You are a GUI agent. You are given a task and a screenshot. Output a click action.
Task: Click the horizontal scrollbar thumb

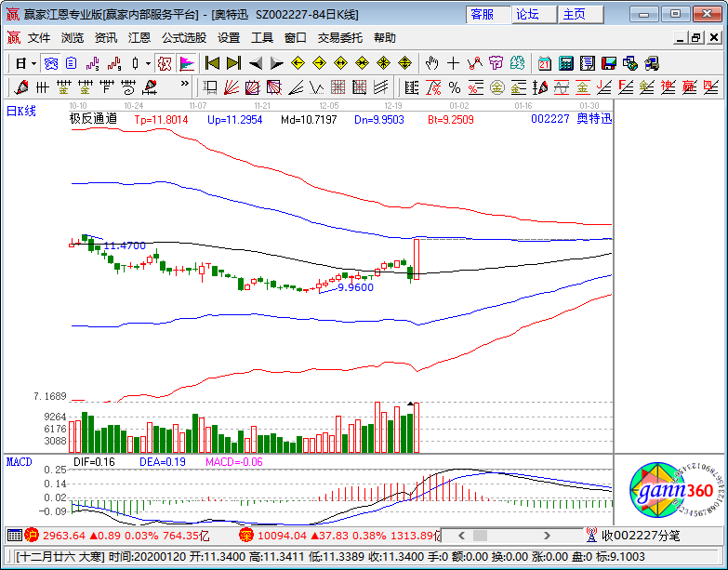(x=480, y=536)
